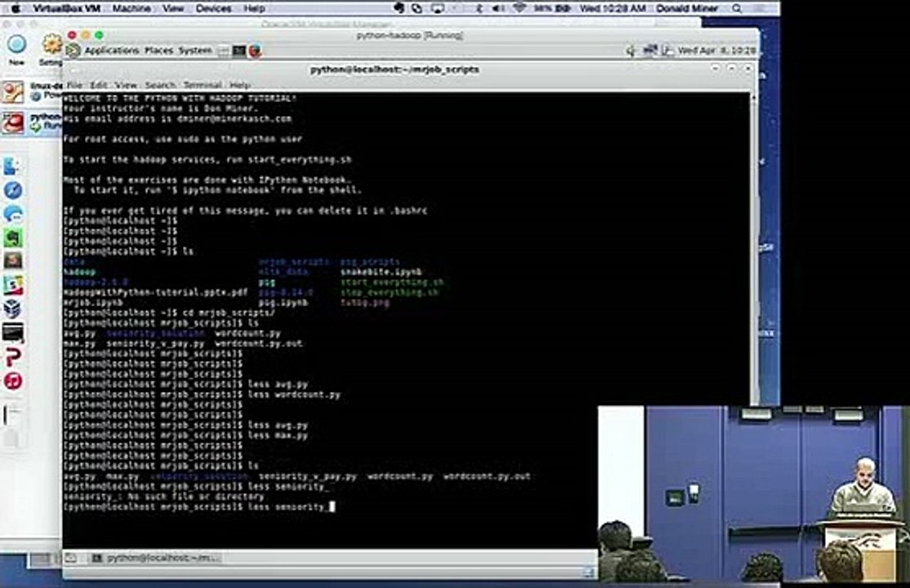The height and width of the screenshot is (588, 910).
Task: Click seniority_v_pay.py in last ls output
Action: point(308,476)
